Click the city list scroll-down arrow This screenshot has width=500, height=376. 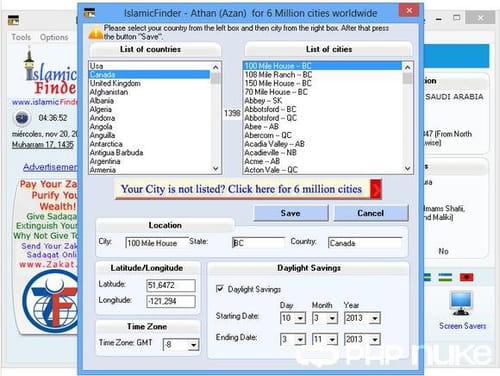tap(407, 169)
